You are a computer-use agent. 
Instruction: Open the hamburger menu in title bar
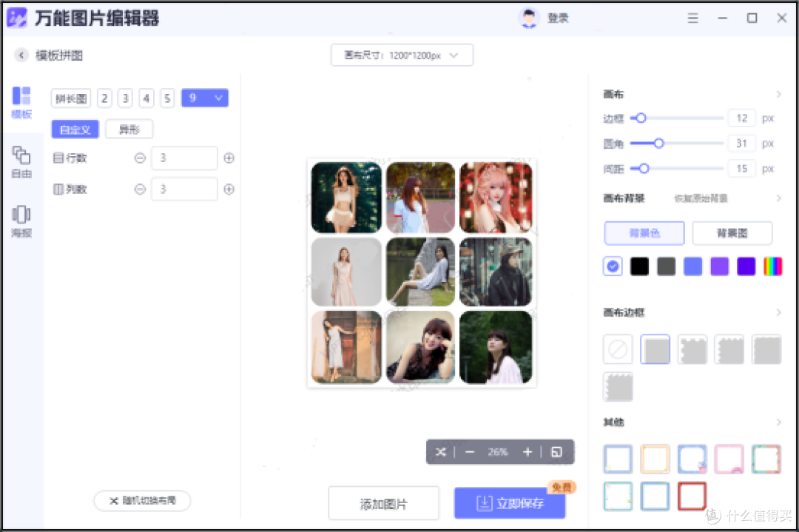point(692,18)
